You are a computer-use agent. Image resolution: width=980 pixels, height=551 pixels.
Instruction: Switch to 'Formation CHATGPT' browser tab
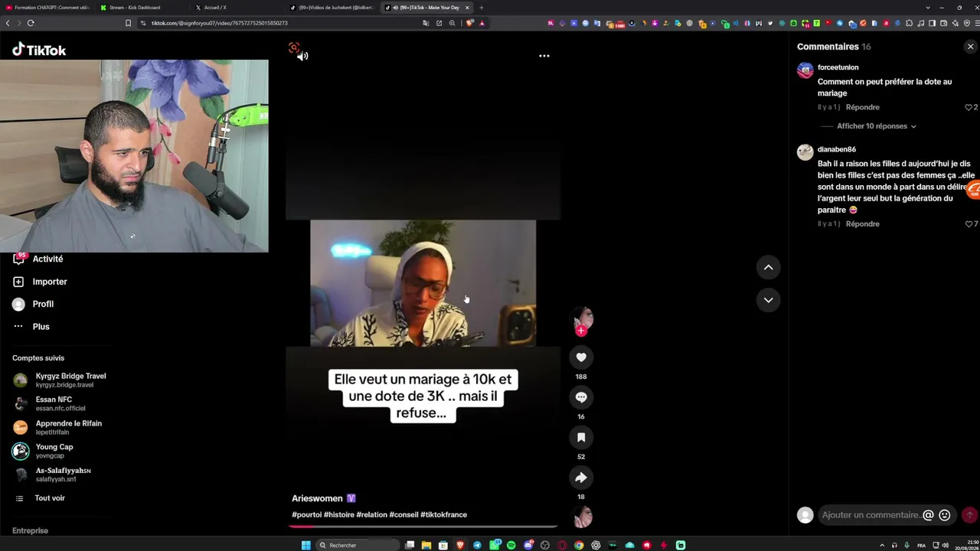coord(47,8)
